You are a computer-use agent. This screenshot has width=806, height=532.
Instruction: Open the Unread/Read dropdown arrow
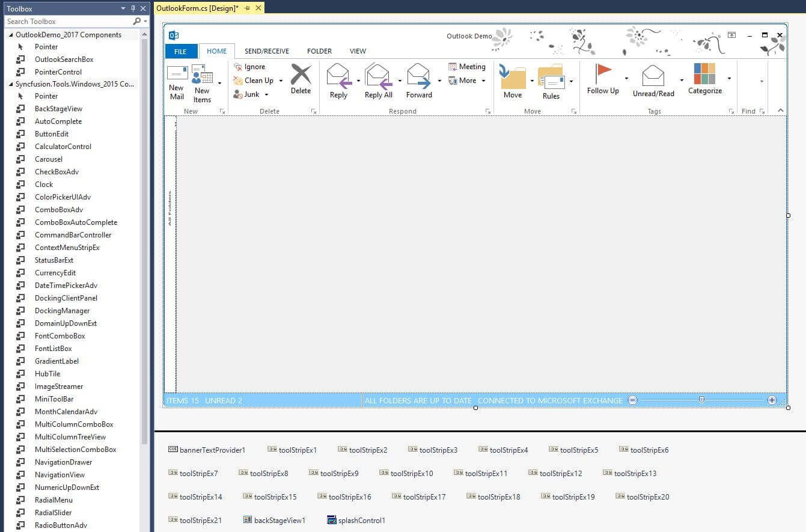click(x=682, y=79)
